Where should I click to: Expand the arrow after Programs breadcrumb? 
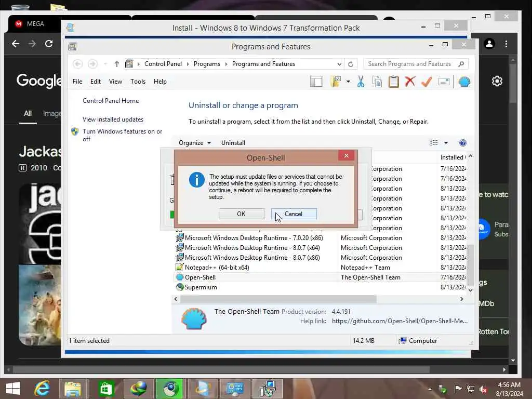coord(227,64)
